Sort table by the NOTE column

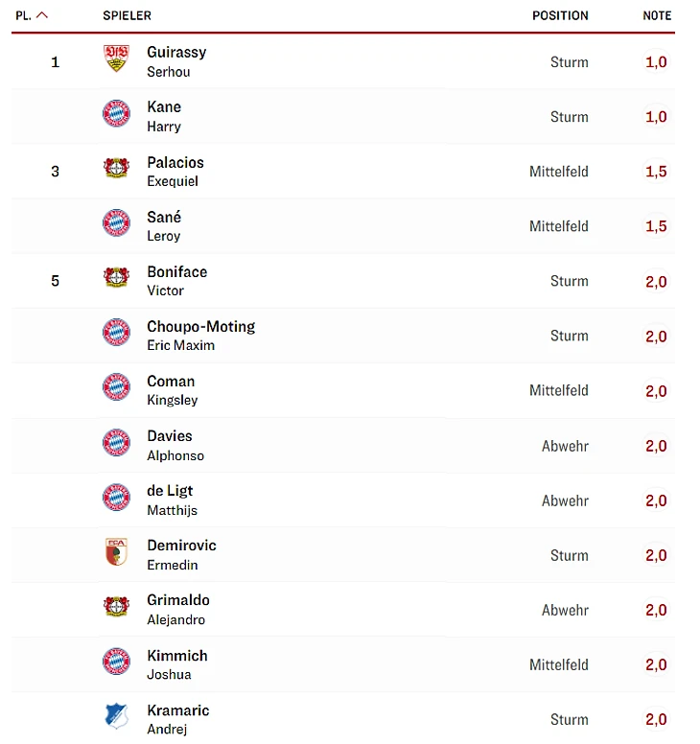point(657,15)
